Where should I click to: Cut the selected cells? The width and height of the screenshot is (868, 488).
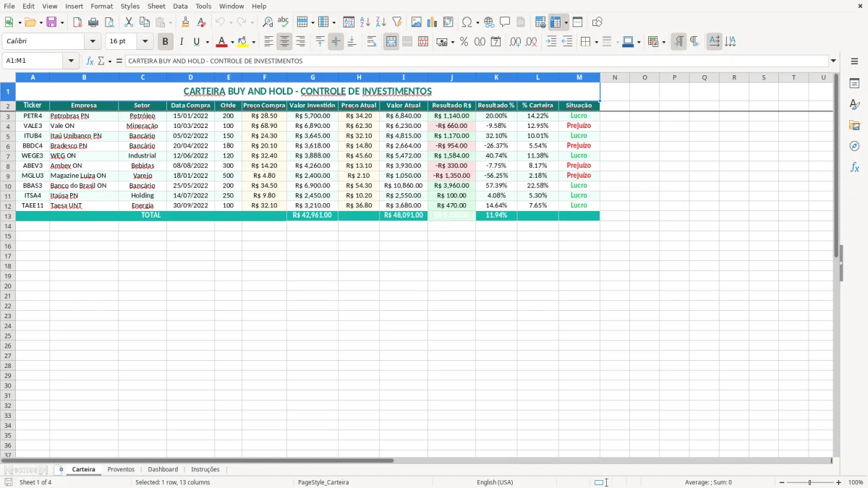click(128, 22)
